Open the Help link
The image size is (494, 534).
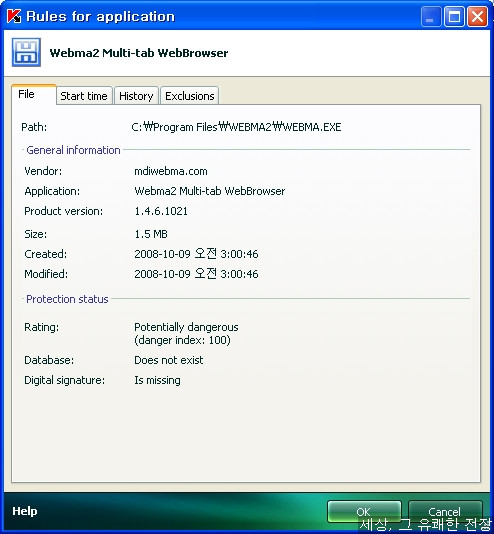tap(25, 511)
